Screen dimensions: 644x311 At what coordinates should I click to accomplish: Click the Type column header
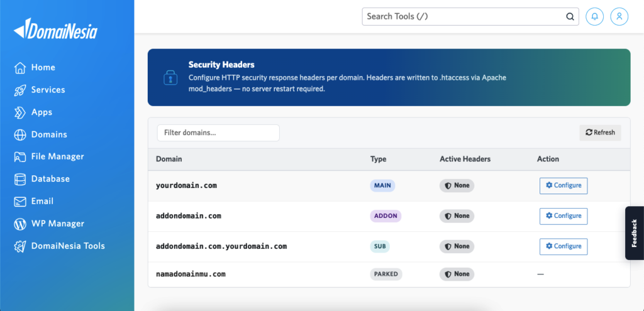(x=378, y=159)
